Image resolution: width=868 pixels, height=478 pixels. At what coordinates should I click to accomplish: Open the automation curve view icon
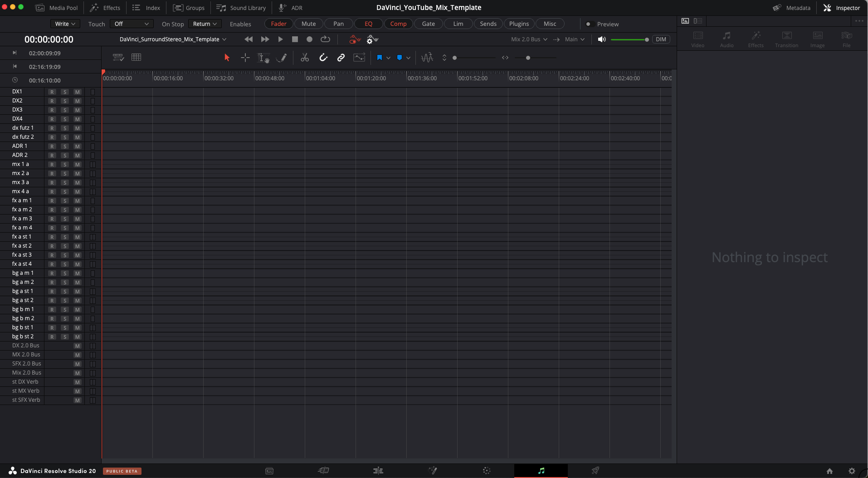[x=359, y=58]
